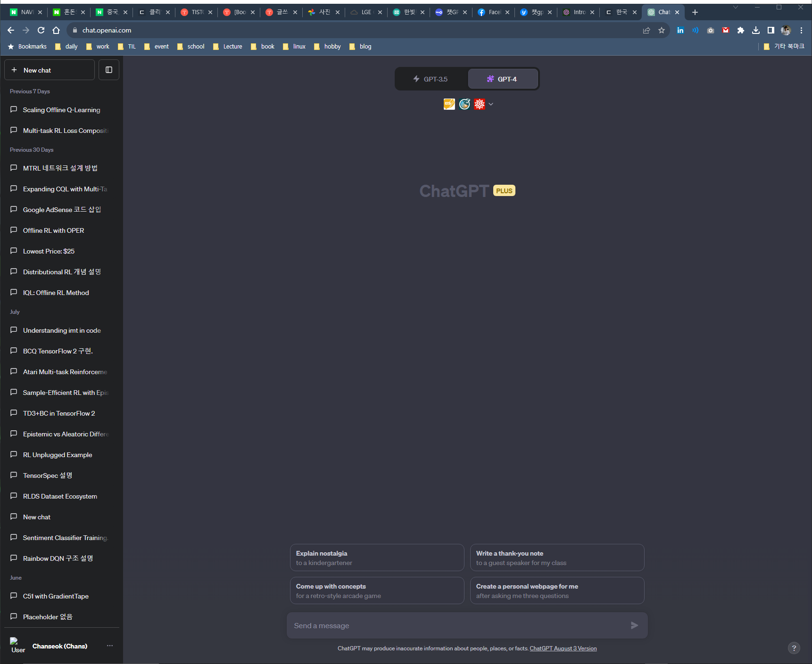Open the daily bookmarks folder
Image resolution: width=812 pixels, height=664 pixels.
click(x=66, y=46)
